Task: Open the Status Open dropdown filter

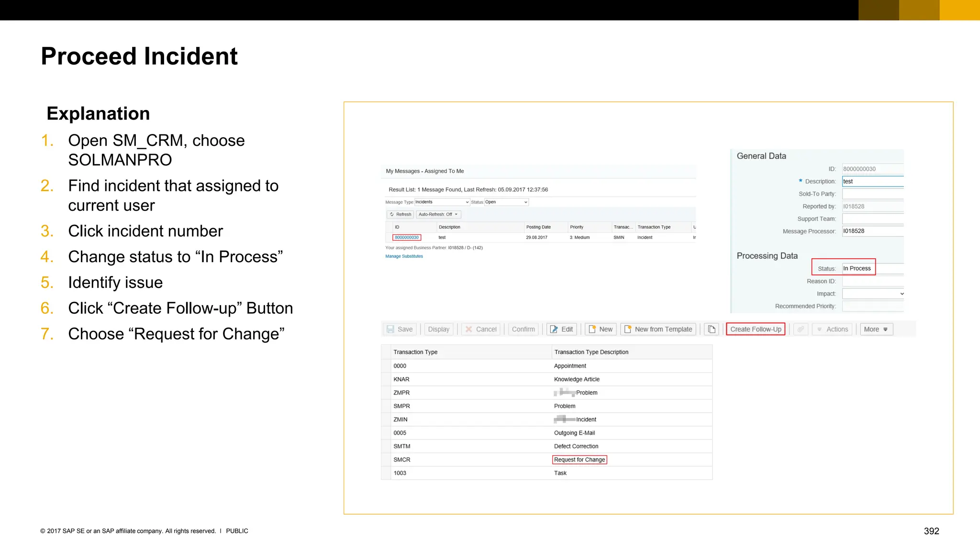Action: [506, 202]
